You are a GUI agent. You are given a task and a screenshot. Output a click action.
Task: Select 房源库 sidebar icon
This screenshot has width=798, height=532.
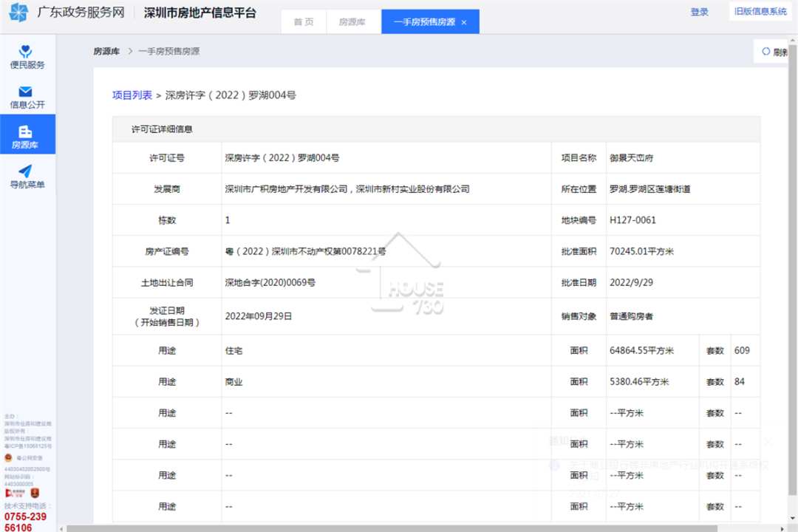click(25, 132)
